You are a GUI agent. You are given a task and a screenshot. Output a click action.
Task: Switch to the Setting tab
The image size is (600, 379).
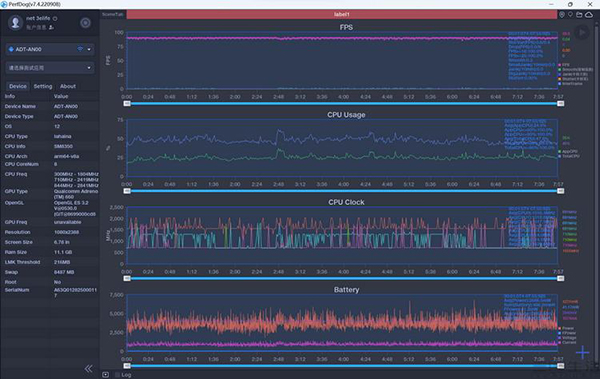click(x=43, y=86)
